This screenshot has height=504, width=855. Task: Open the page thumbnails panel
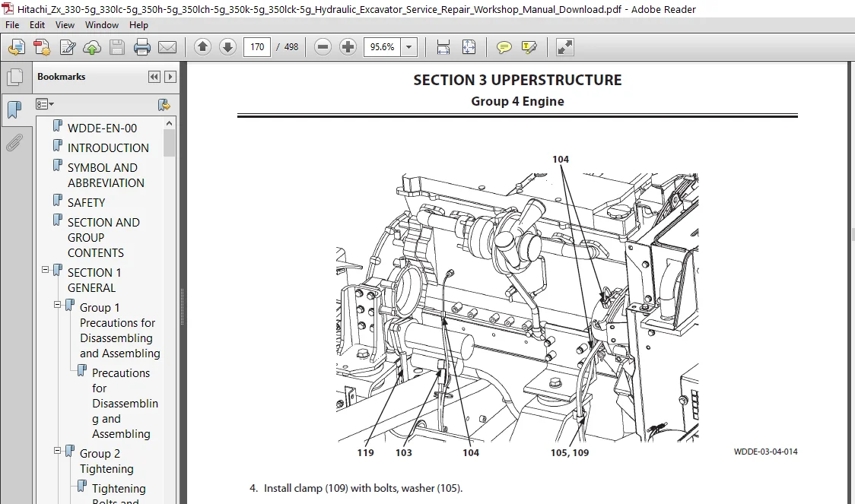pos(14,77)
